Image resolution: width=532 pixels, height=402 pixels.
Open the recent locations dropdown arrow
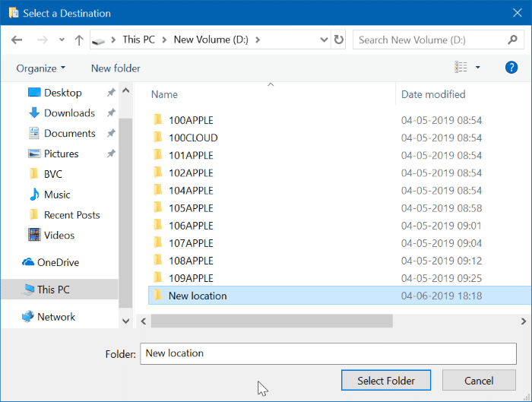click(x=62, y=40)
